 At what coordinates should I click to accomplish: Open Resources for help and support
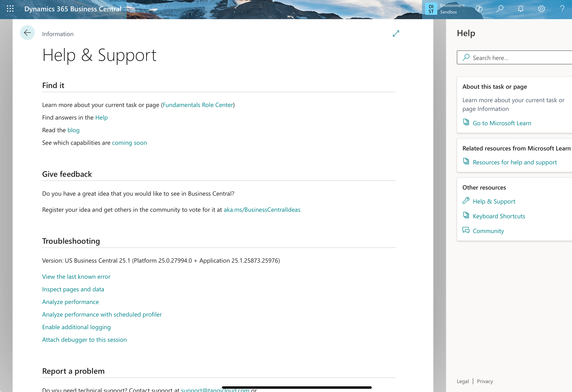[x=514, y=162]
